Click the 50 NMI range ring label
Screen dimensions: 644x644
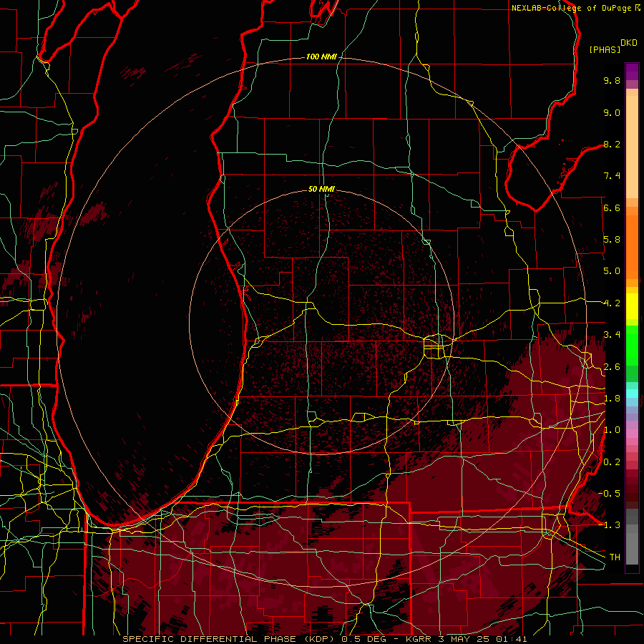[321, 190]
